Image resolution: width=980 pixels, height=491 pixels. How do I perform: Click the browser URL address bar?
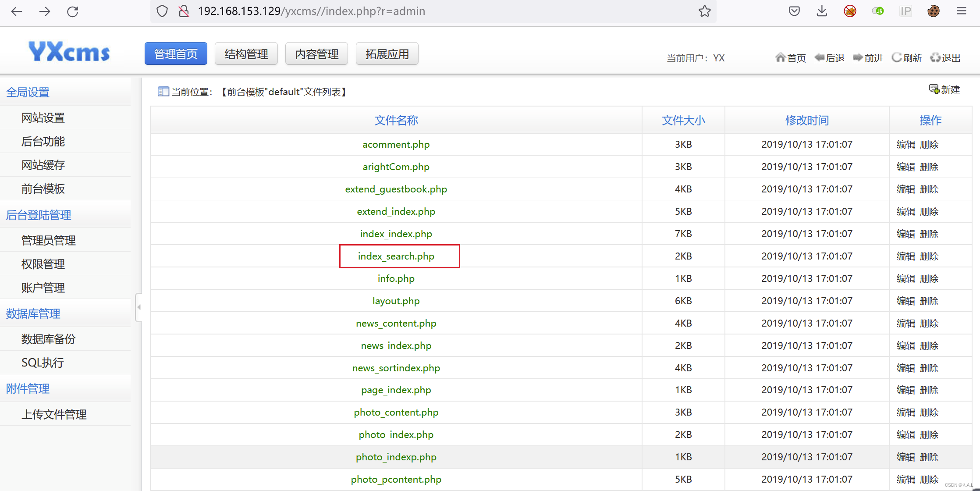(x=394, y=11)
